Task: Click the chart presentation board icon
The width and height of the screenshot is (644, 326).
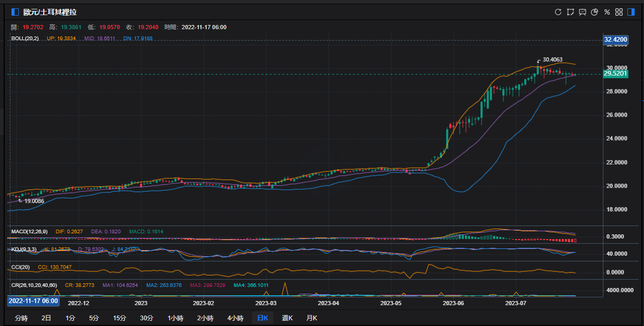Action: (583, 12)
